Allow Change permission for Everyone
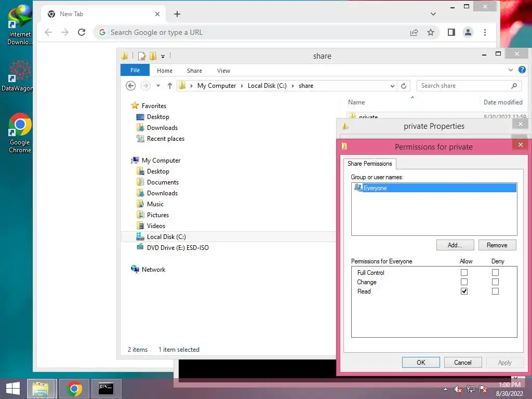532x399 pixels. point(464,282)
